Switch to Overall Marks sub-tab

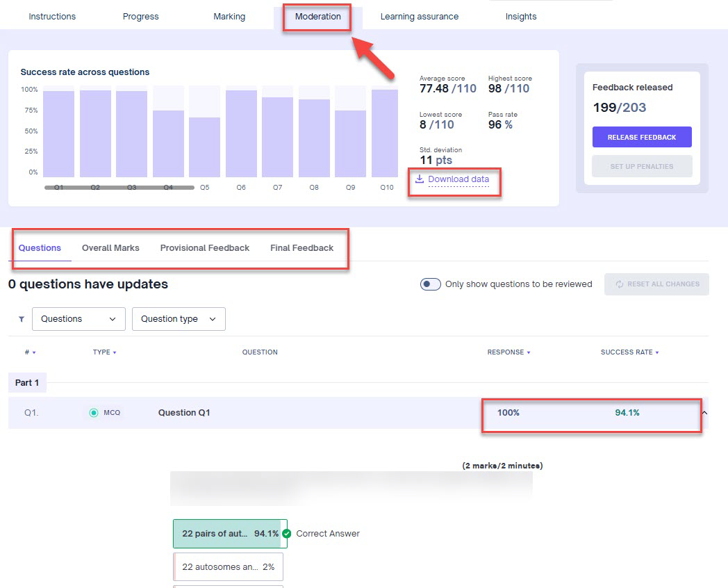[110, 248]
